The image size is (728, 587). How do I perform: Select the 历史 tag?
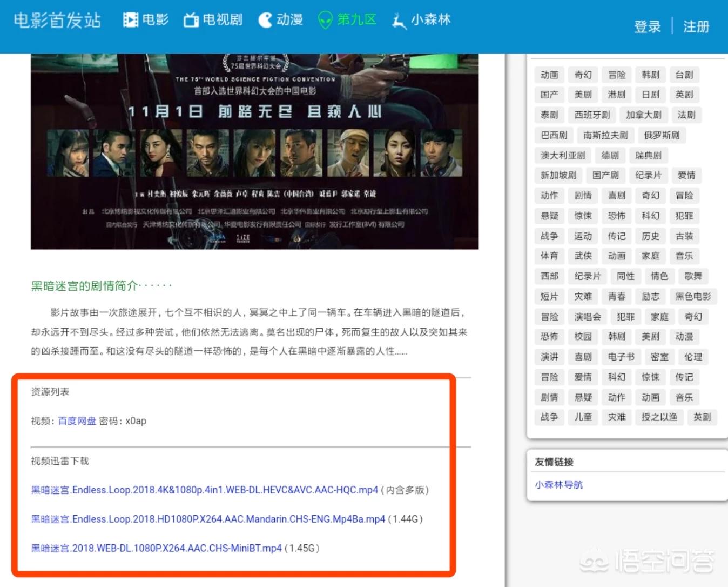pyautogui.click(x=650, y=236)
